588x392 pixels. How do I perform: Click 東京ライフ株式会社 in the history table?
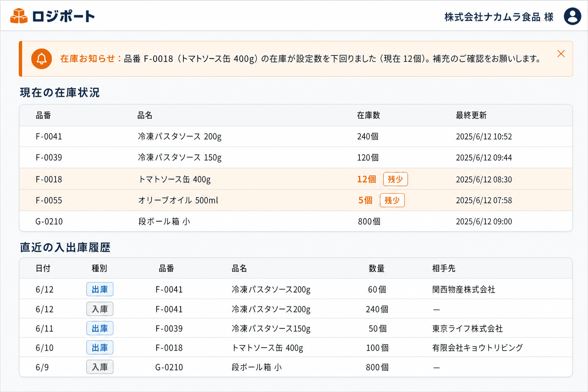tap(467, 328)
